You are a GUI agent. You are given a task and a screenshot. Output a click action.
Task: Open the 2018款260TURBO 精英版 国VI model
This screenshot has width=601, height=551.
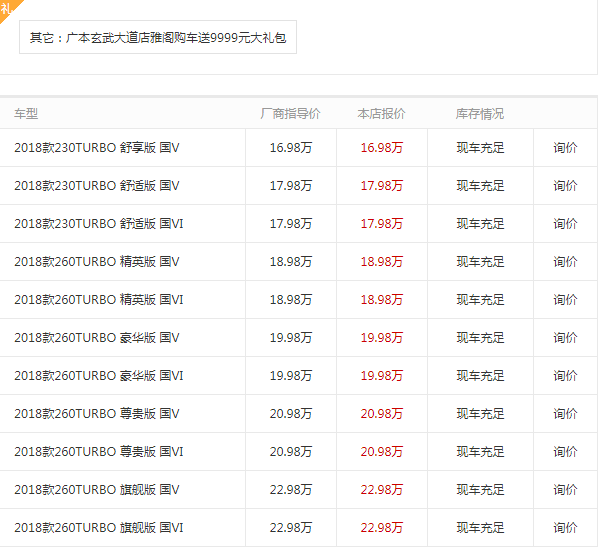tap(99, 300)
